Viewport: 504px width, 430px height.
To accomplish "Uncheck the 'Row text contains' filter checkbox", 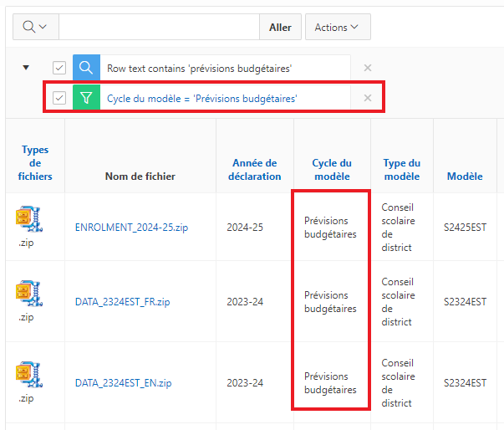I will 59,68.
